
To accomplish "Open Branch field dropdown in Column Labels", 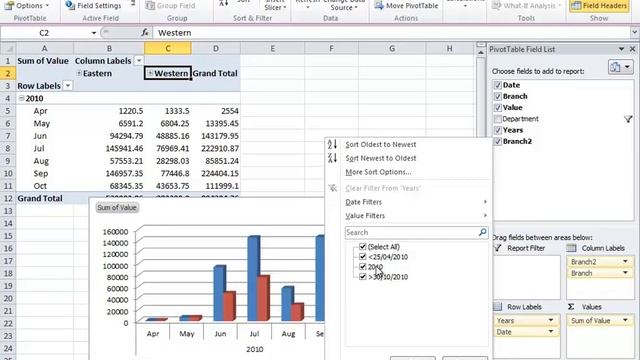I will click(x=625, y=273).
